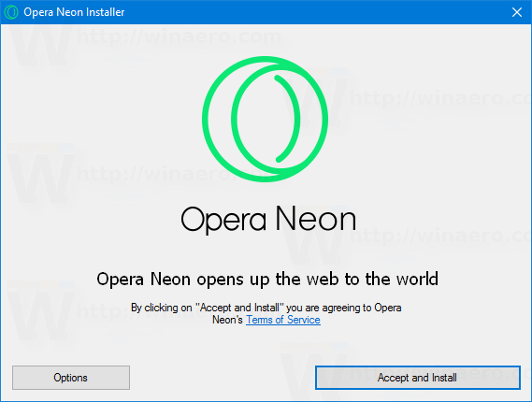
Task: Click the "By clicking on" agreement text
Action: 162,308
